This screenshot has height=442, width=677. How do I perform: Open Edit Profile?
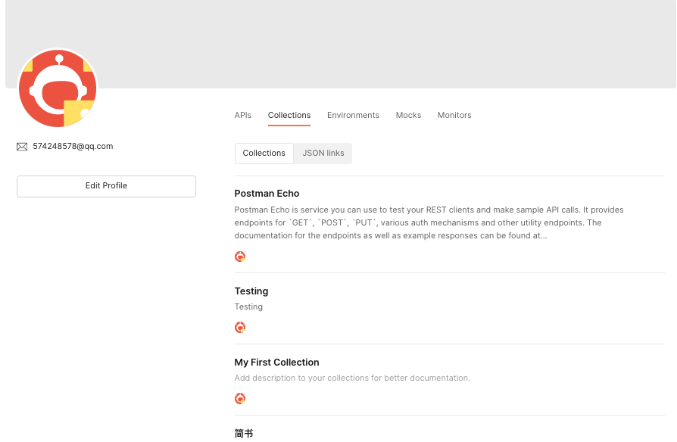click(106, 186)
